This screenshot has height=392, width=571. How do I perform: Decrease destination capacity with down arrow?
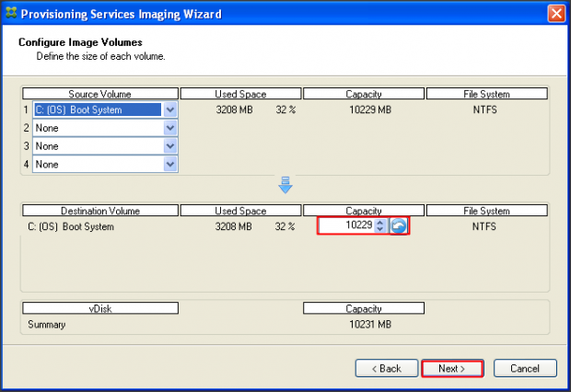click(x=379, y=229)
